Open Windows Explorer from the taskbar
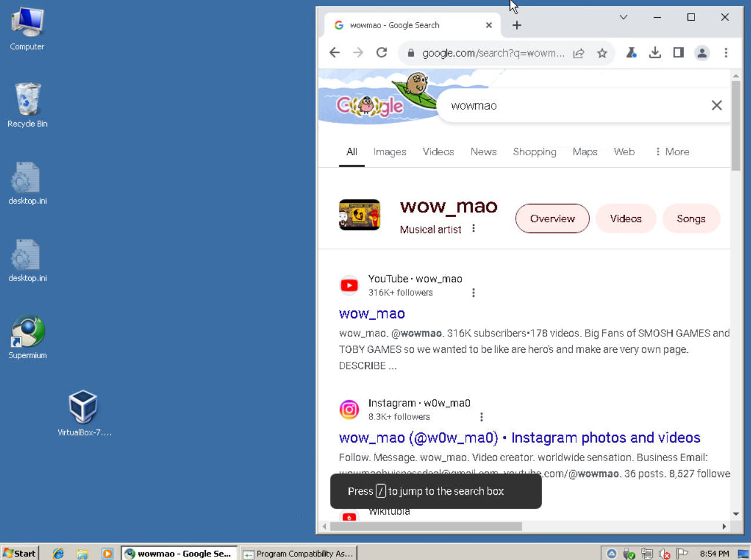751x560 pixels. tap(82, 554)
